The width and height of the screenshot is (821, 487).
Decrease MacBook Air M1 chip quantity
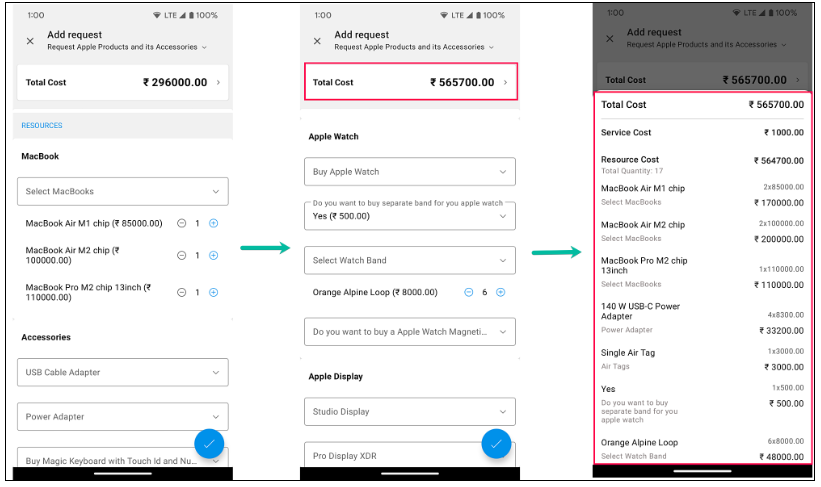click(181, 223)
